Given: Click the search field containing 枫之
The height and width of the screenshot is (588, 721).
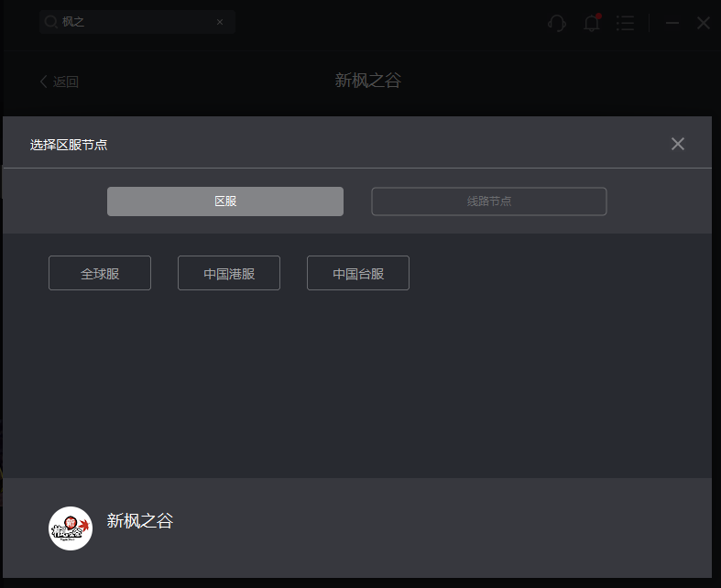Looking at the screenshot, I should tap(137, 22).
